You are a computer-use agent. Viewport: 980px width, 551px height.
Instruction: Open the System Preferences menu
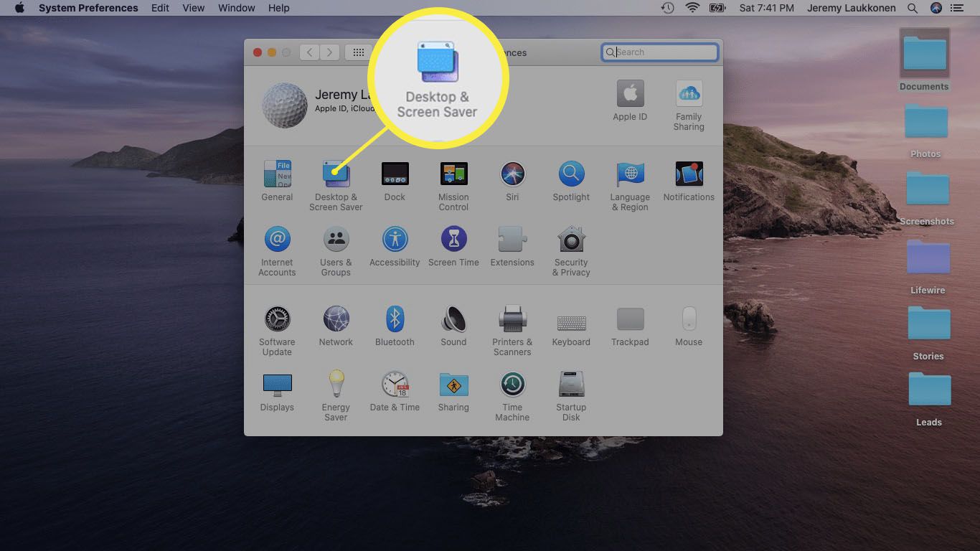pos(88,8)
